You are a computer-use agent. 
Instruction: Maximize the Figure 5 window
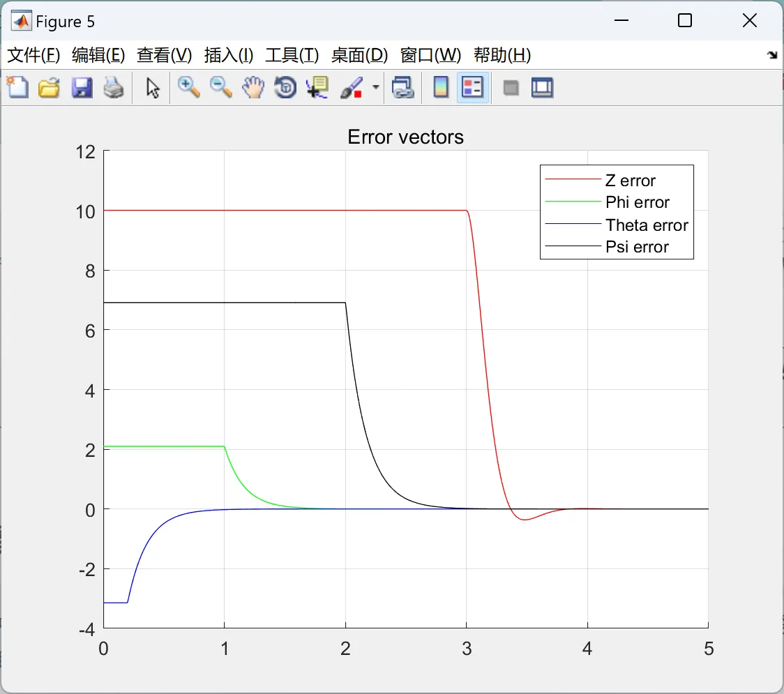click(x=685, y=20)
